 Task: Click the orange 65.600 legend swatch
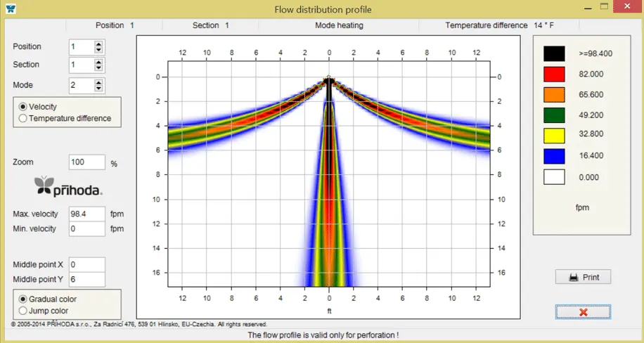(554, 95)
